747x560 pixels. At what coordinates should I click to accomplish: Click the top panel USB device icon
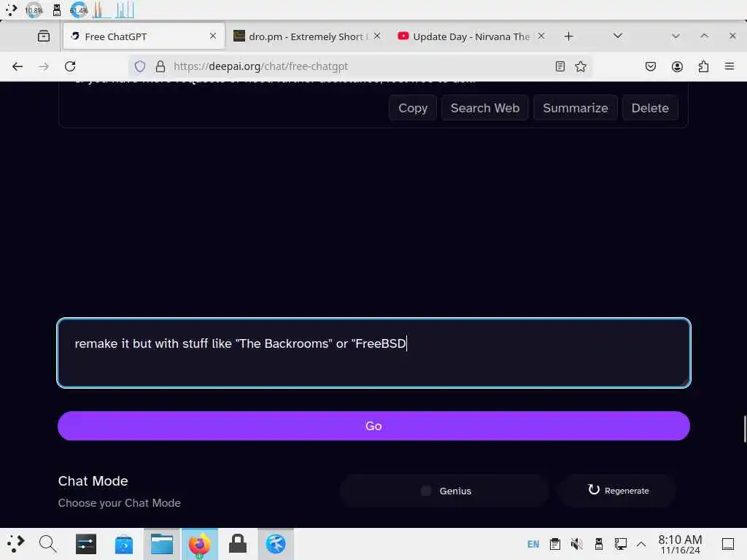[x=57, y=10]
